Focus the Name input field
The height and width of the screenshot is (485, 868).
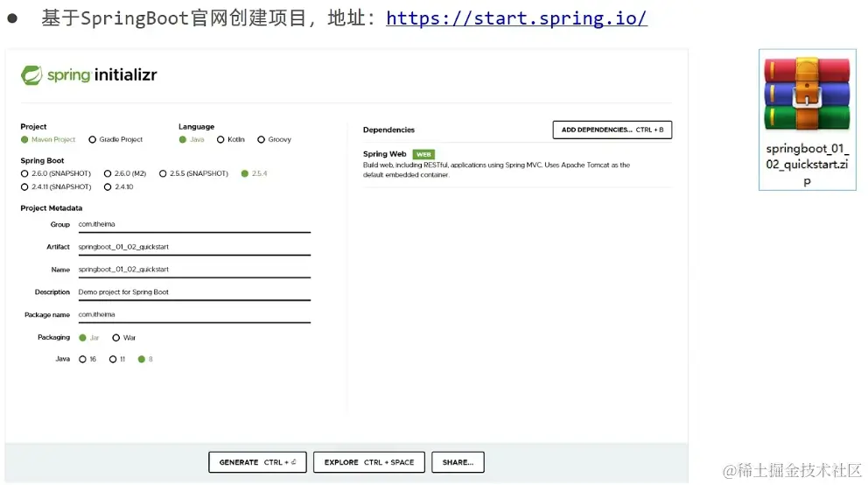194,270
